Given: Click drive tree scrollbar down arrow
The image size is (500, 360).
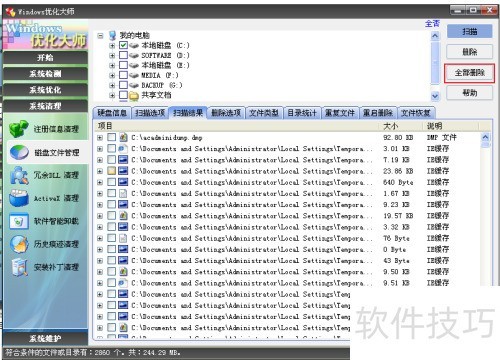Looking at the screenshot, I should click(x=435, y=96).
